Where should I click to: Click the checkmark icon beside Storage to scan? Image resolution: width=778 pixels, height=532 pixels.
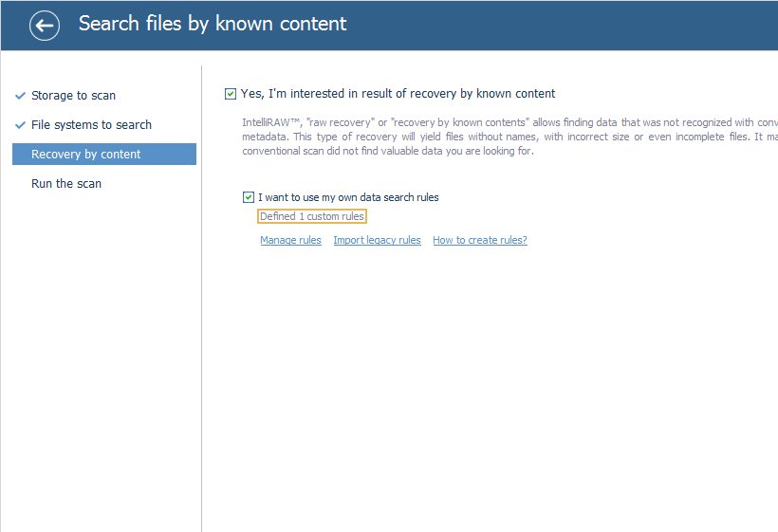click(x=20, y=96)
